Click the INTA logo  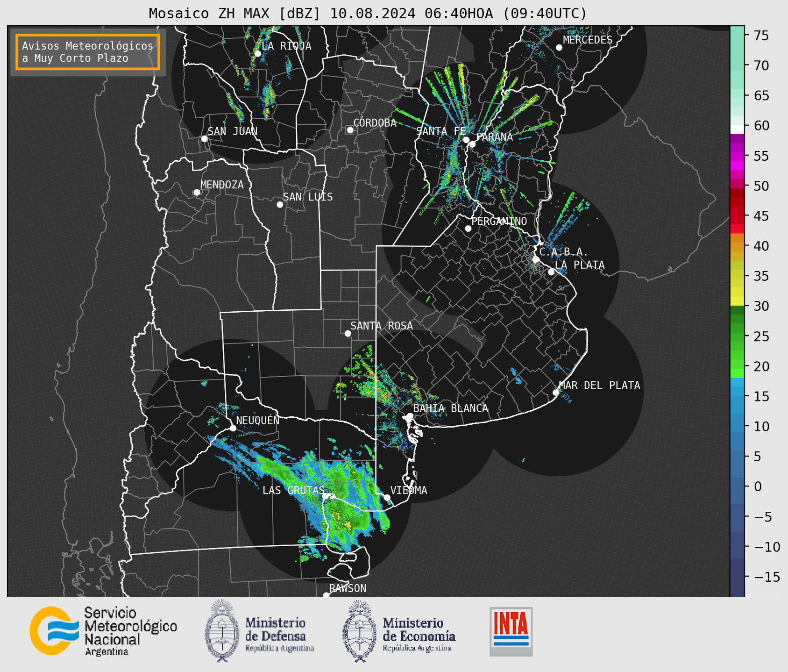point(511,632)
